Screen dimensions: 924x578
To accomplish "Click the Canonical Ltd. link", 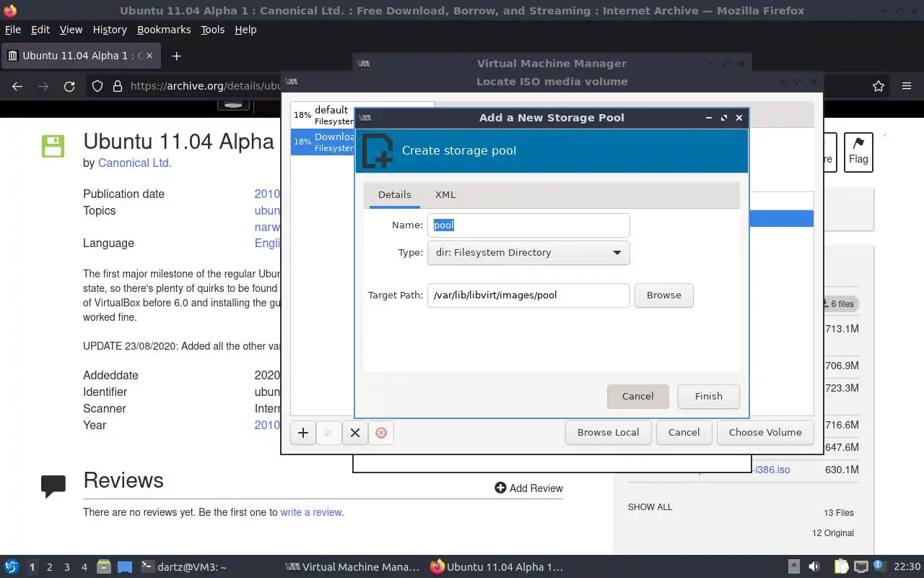I will point(135,163).
